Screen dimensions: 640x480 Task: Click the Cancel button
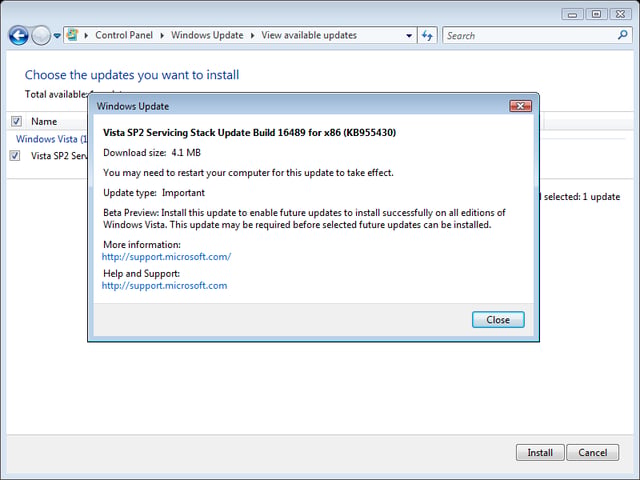pos(593,453)
